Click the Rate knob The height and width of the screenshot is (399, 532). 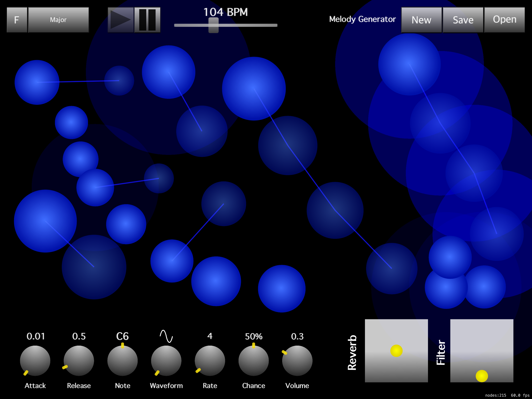pos(210,360)
